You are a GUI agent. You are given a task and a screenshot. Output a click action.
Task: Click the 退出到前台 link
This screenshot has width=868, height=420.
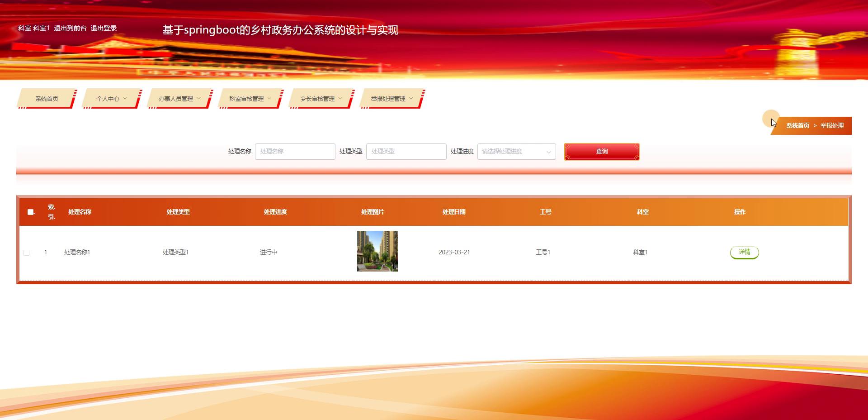click(70, 28)
